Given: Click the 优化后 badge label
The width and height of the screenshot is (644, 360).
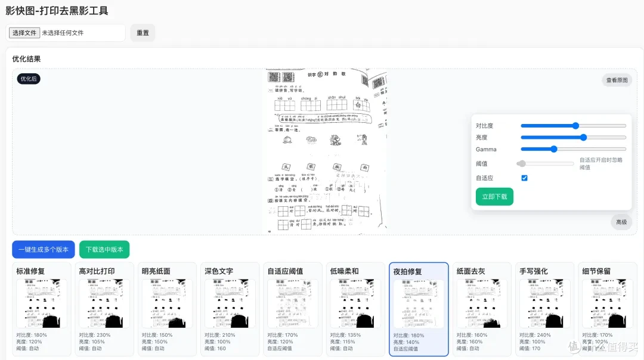Looking at the screenshot, I should 29,79.
